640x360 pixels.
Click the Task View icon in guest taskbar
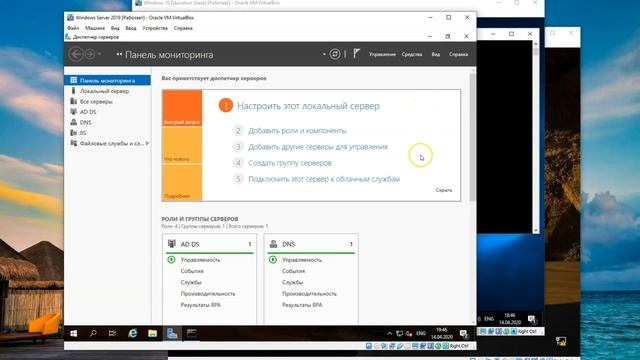(112, 333)
